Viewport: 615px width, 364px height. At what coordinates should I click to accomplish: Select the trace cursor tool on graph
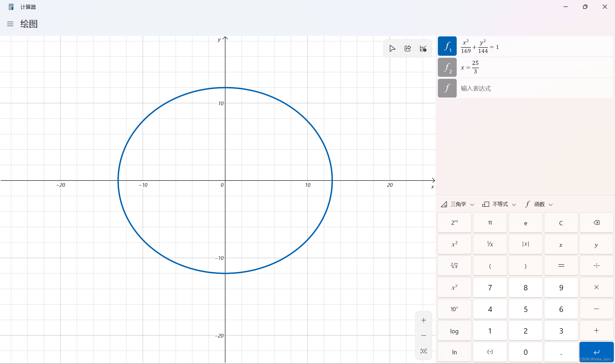click(392, 49)
